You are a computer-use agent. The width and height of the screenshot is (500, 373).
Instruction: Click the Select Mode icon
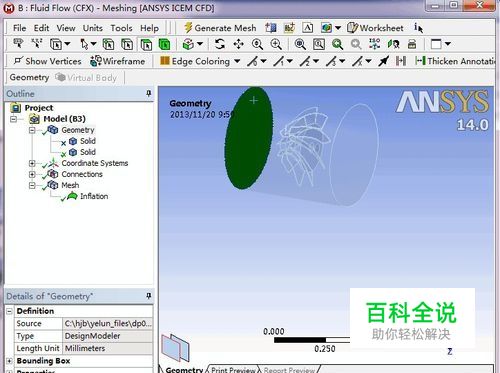point(56,44)
